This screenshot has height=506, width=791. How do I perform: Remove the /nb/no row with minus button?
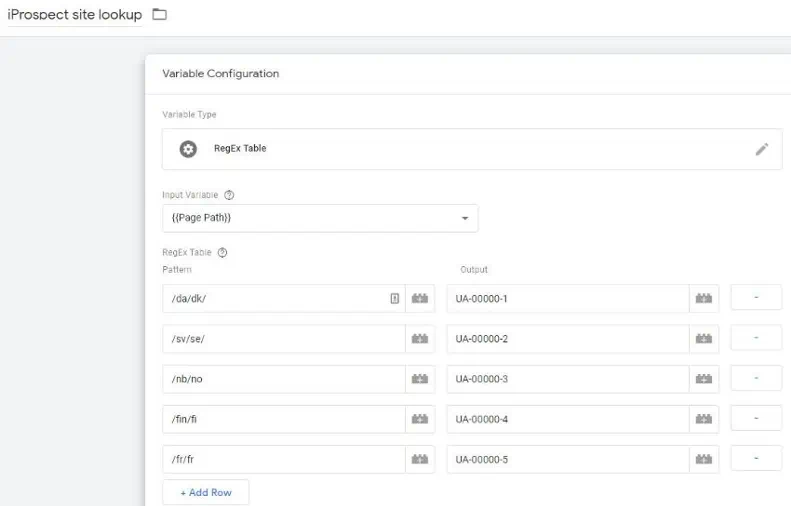(x=756, y=378)
